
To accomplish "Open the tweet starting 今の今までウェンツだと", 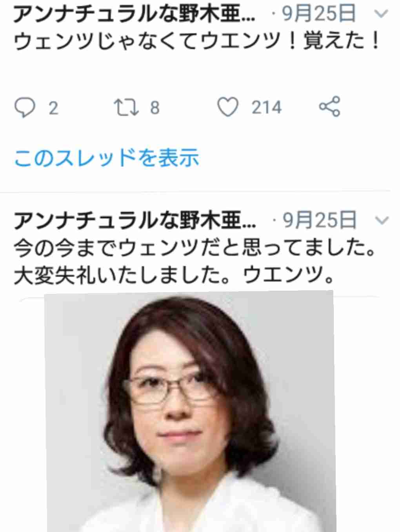I will [195, 248].
